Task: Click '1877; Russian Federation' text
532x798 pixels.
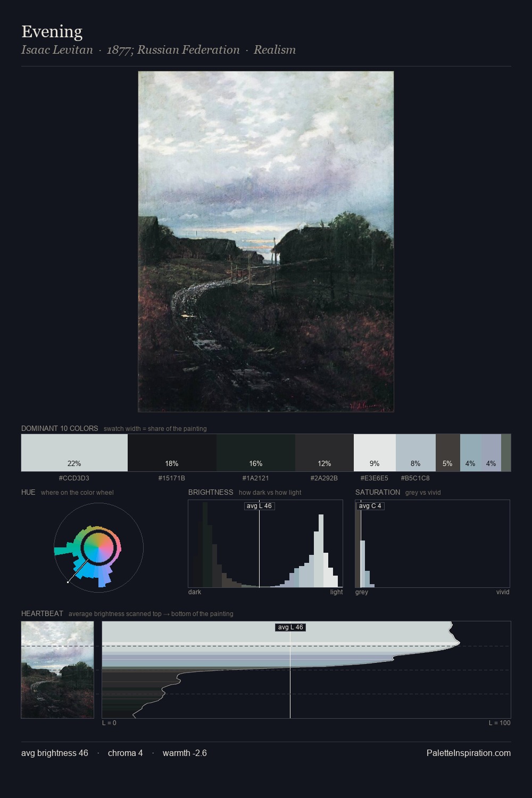Action: tap(173, 49)
